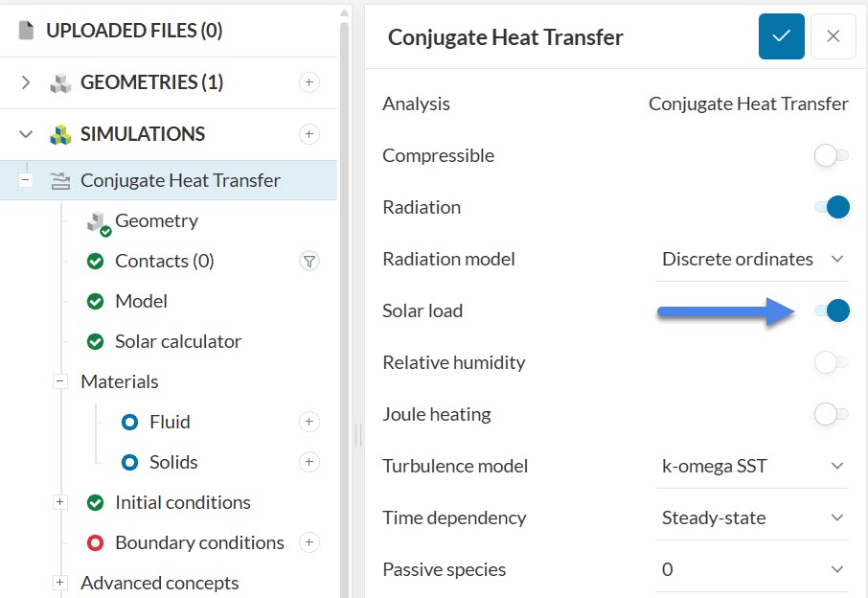Confirm settings with the blue checkmark button
Image resolution: width=868 pixels, height=598 pixels.
(x=782, y=36)
